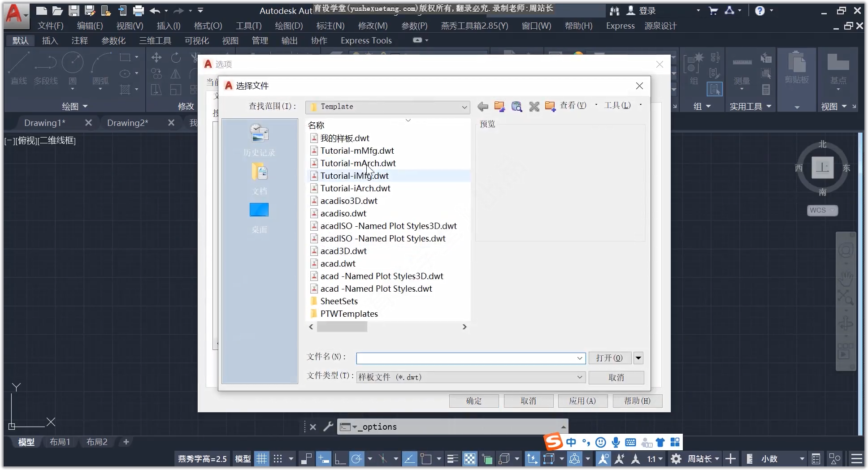Click the New drawing icon in quick access toolbar
This screenshot has width=868, height=470.
[42, 10]
